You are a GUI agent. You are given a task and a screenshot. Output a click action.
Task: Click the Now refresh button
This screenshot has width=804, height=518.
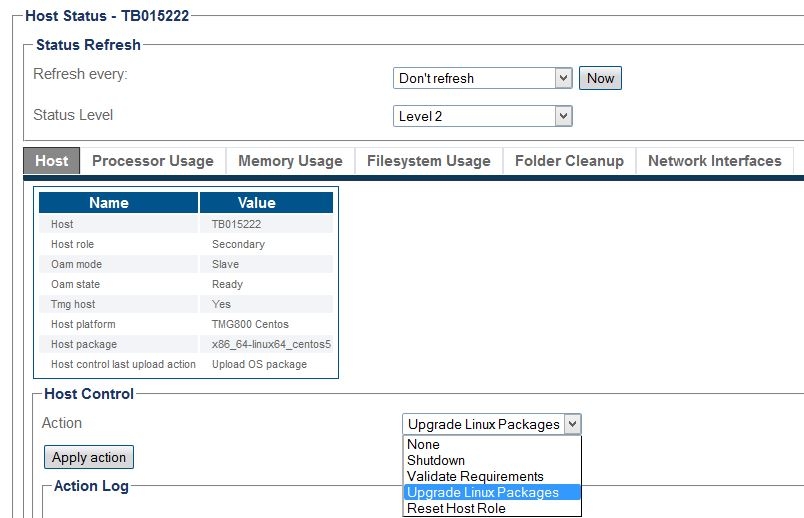click(600, 78)
